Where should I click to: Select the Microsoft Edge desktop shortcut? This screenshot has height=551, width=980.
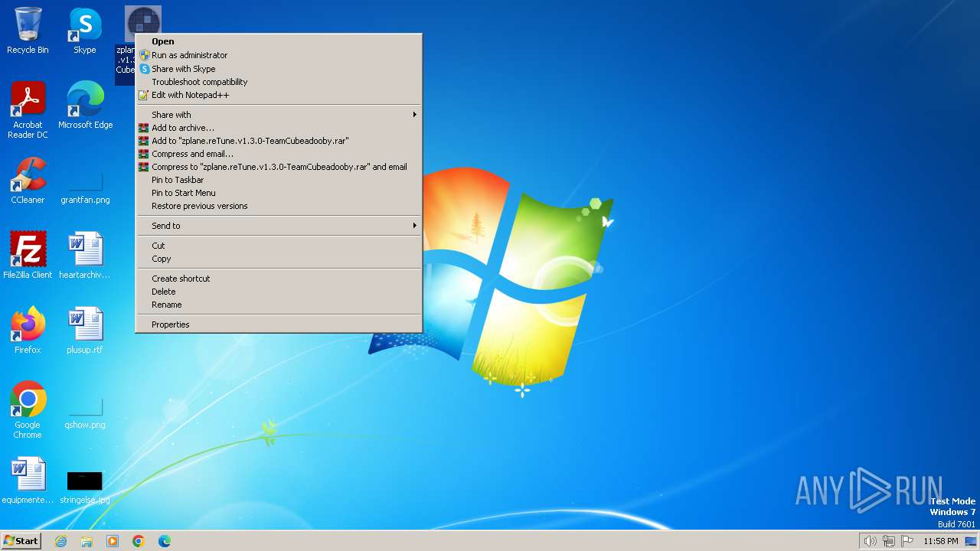click(85, 106)
